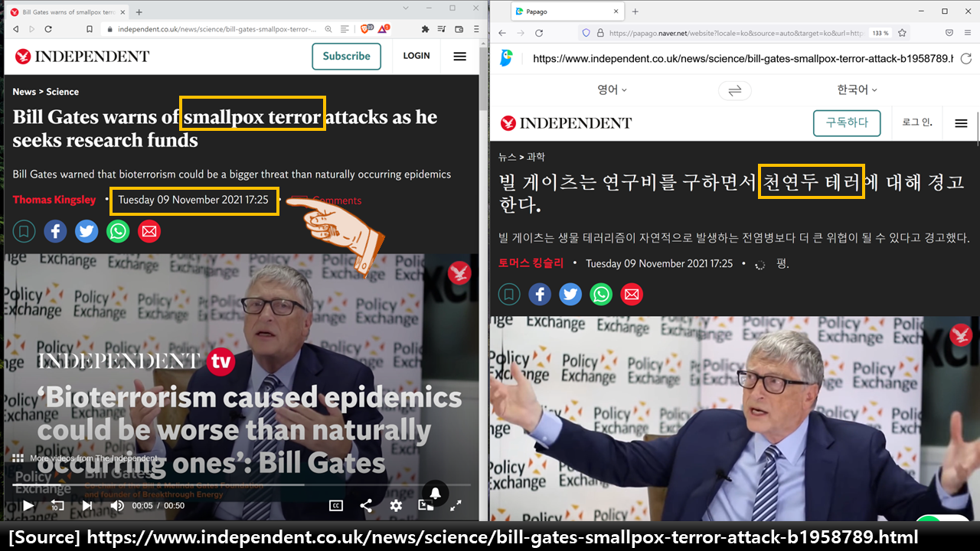The image size is (980, 551).
Task: Open the Pocket icon in Firefox toolbar
Action: point(949,33)
